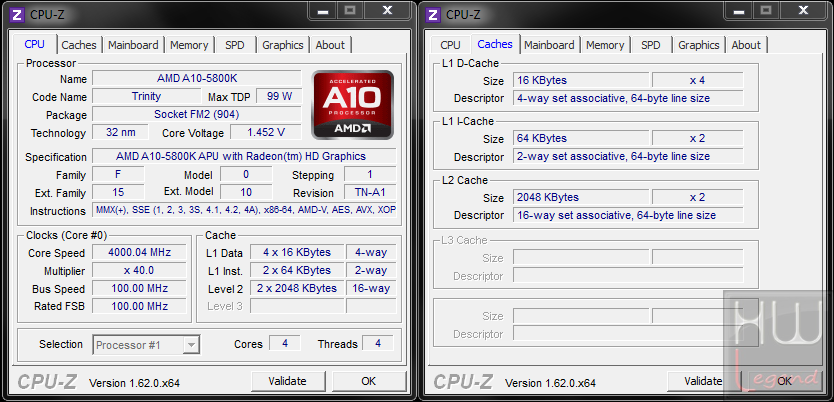Click the processor Name field AMD A10-5800K
This screenshot has width=834, height=402.
(x=197, y=79)
